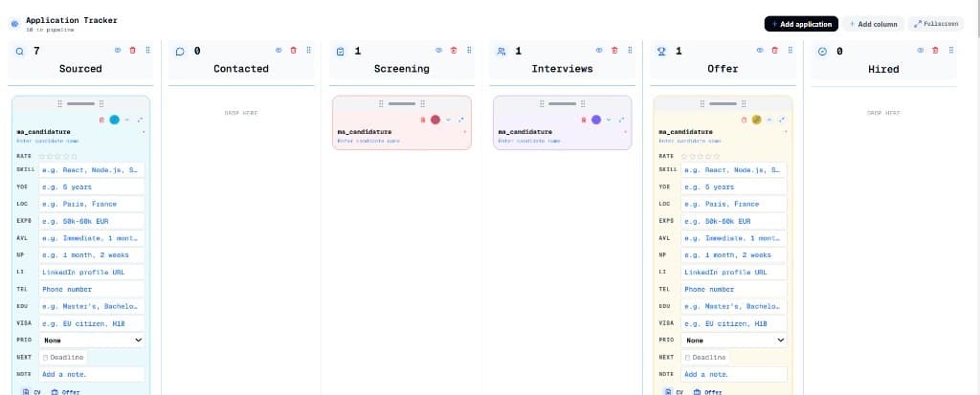Click CV button in Sourced card
This screenshot has width=980, height=395.
[32, 392]
